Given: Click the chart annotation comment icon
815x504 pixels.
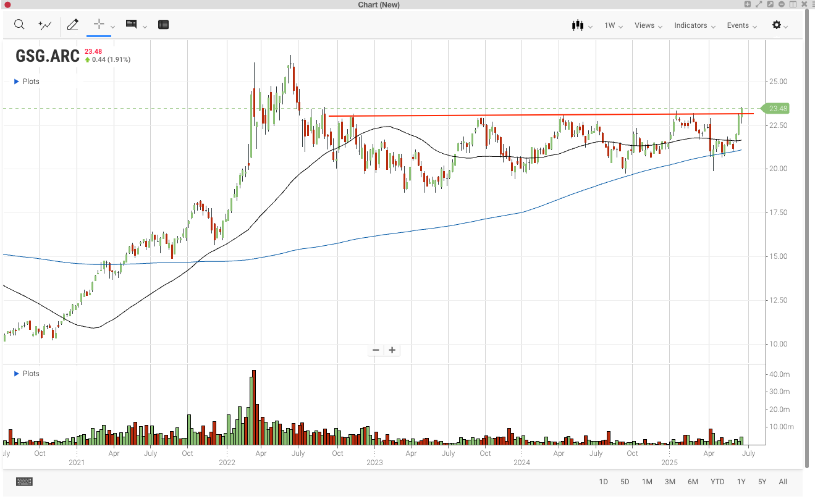Looking at the screenshot, I should [131, 25].
